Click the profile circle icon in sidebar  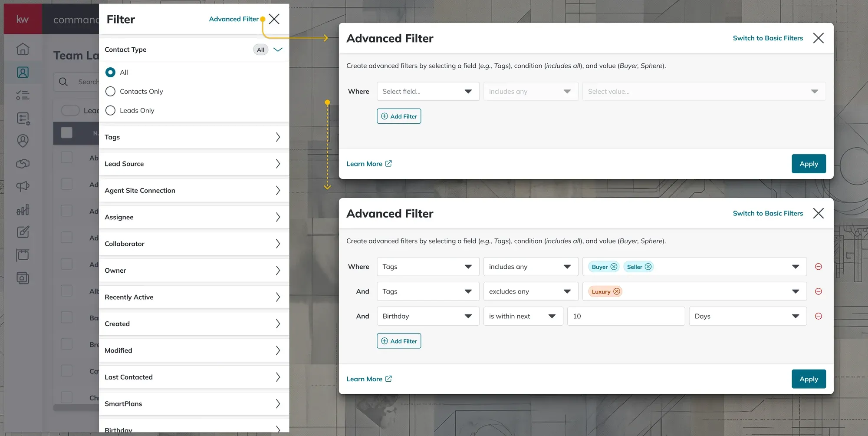pos(23,141)
